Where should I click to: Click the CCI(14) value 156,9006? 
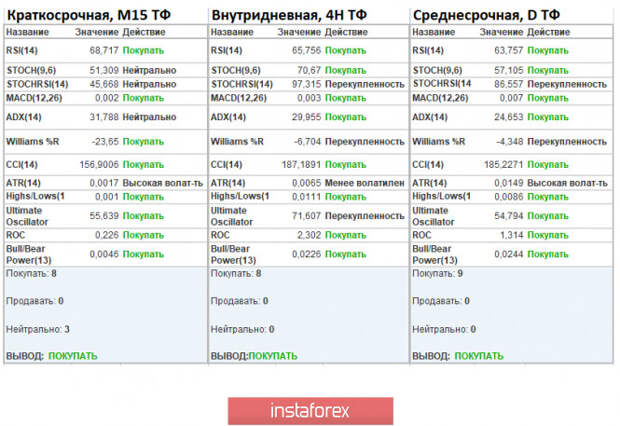[99, 165]
